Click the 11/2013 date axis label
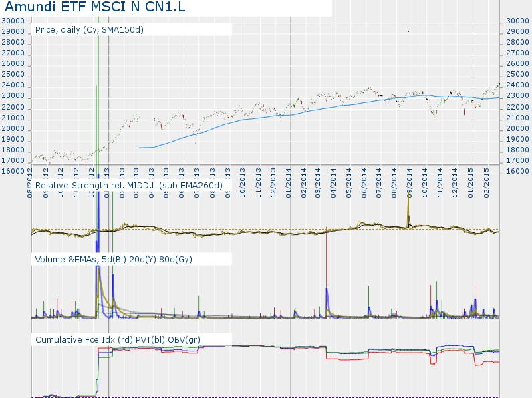Screen dimensions: 532x398 pyautogui.click(x=259, y=183)
